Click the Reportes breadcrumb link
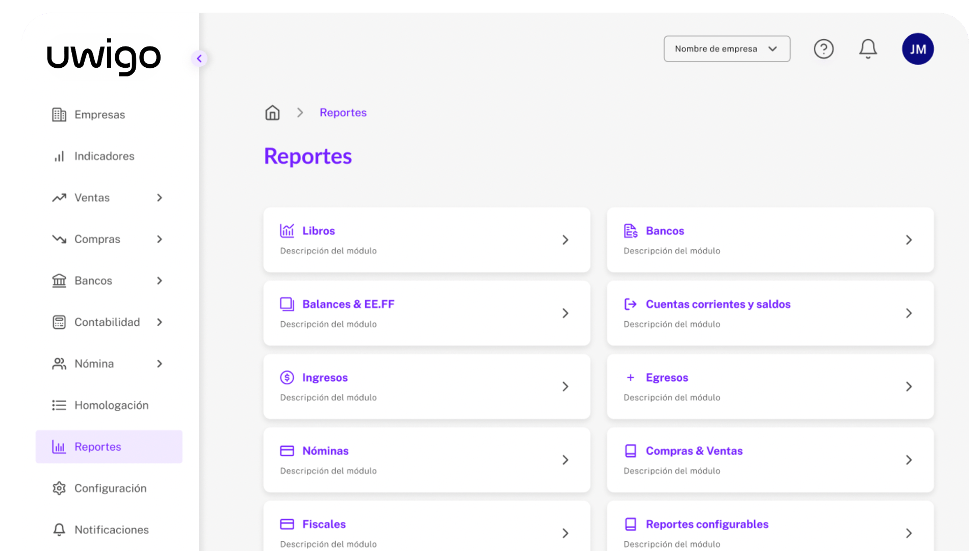Image resolution: width=980 pixels, height=551 pixels. pyautogui.click(x=343, y=113)
